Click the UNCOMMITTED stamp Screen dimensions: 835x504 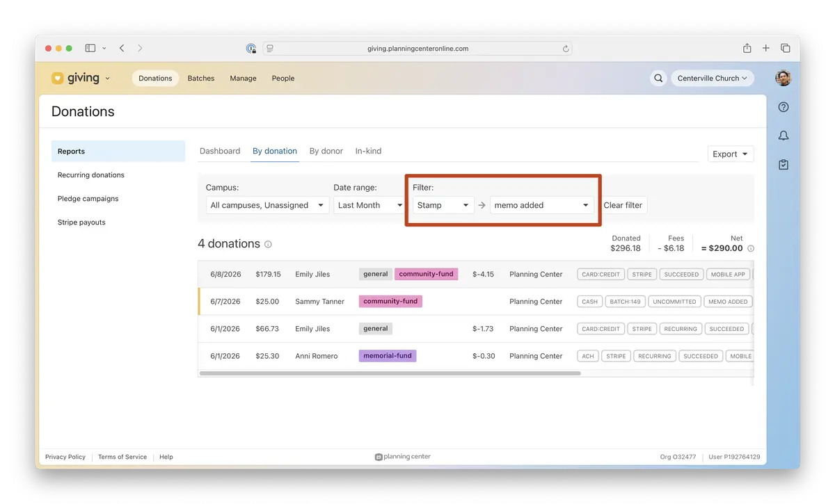click(x=674, y=302)
